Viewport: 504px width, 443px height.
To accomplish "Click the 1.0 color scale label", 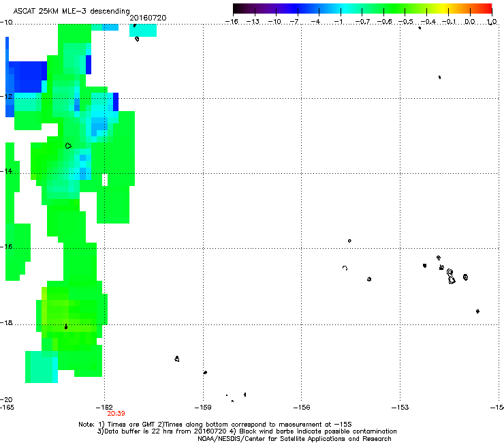I will pyautogui.click(x=492, y=22).
